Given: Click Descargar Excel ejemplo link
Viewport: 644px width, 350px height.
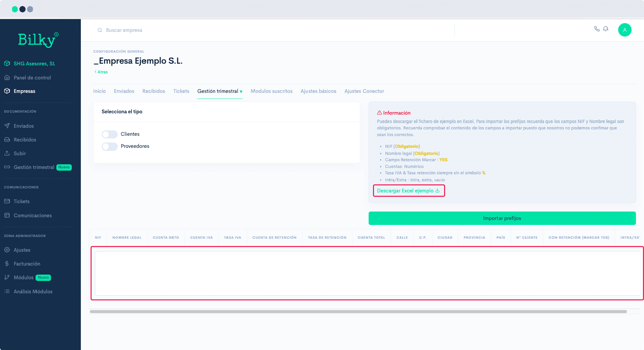Looking at the screenshot, I should (408, 191).
